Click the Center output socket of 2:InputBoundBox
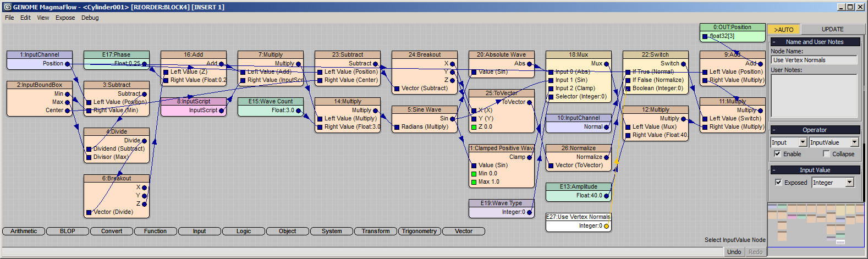 68,111
